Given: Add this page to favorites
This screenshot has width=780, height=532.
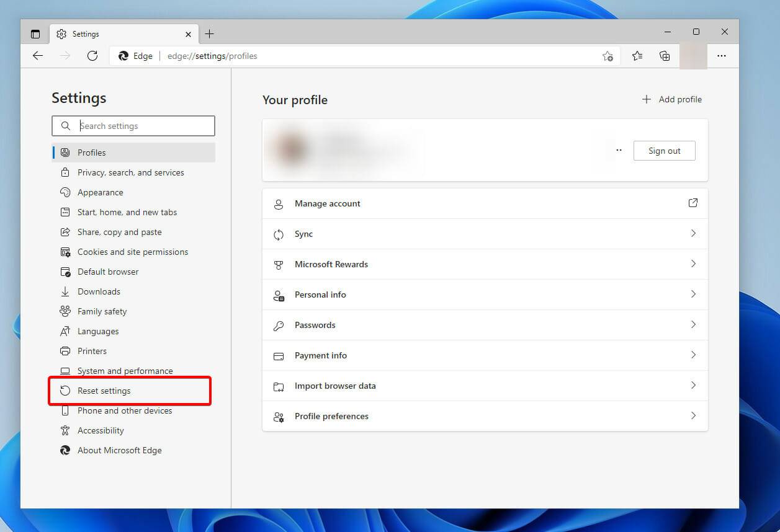Looking at the screenshot, I should tap(607, 56).
